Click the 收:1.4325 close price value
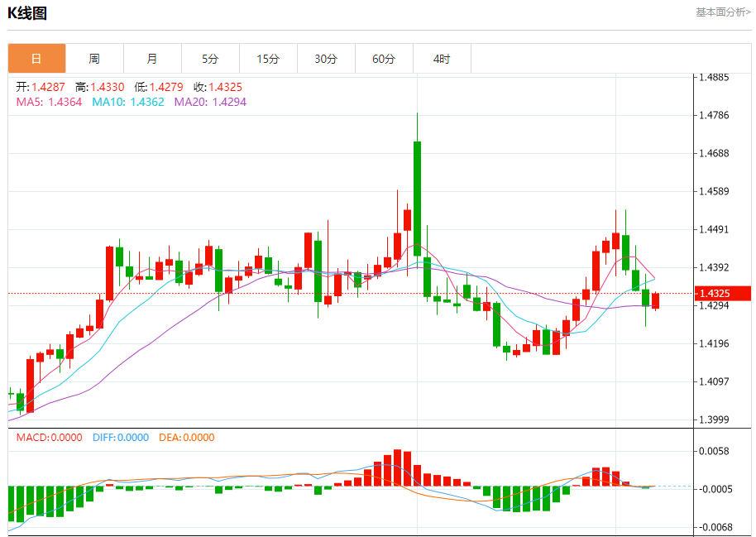This screenshot has height=537, width=756. 218,87
